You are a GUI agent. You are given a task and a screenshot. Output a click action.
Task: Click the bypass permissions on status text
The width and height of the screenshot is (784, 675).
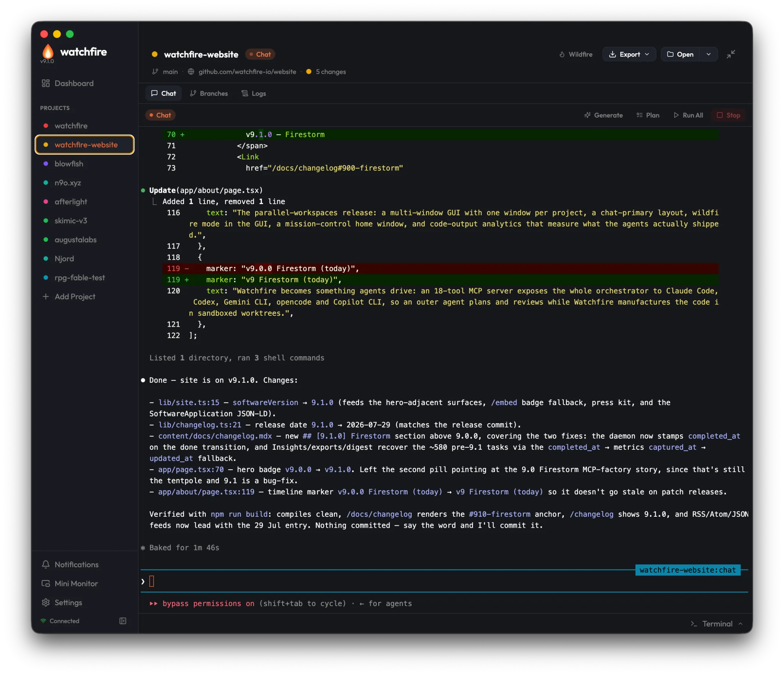pyautogui.click(x=208, y=604)
